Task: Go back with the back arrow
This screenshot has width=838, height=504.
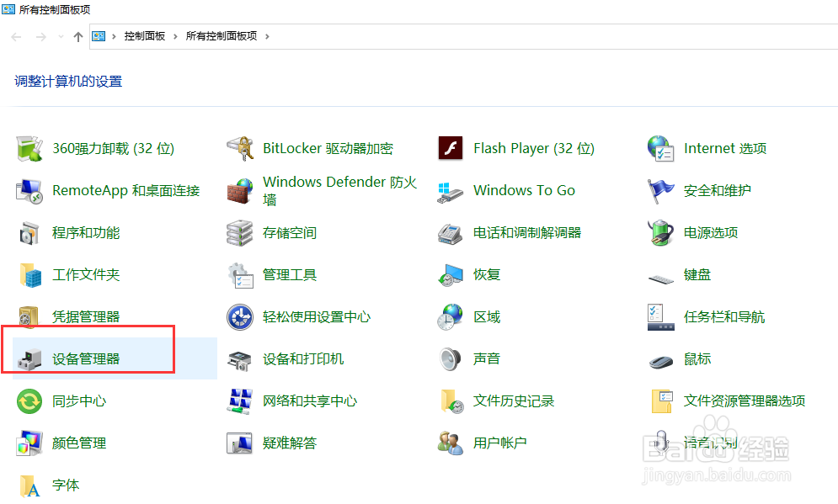Action: coord(16,37)
